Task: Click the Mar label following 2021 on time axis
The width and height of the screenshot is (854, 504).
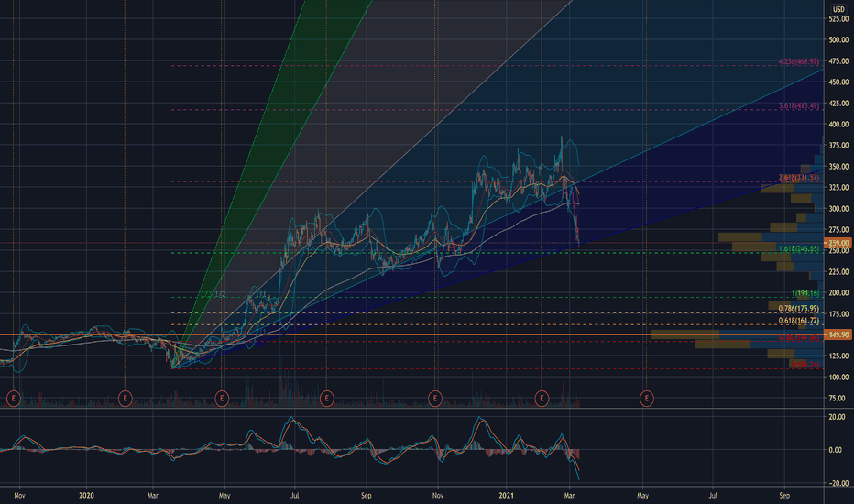Action: pyautogui.click(x=570, y=495)
